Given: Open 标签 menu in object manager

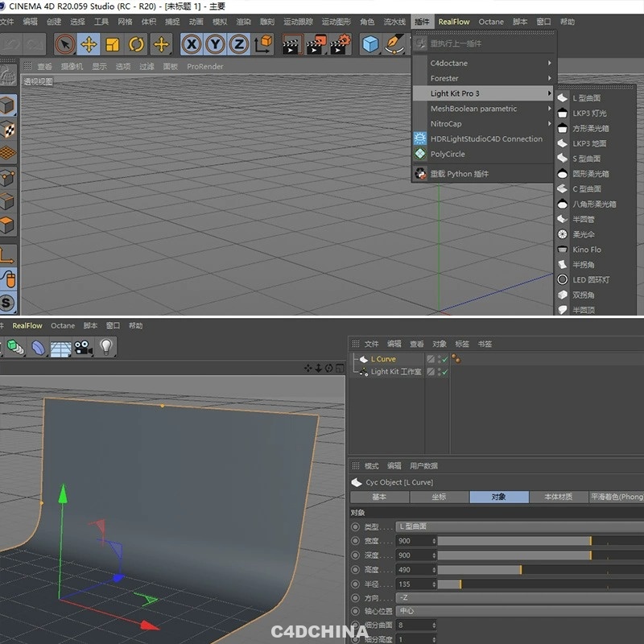Looking at the screenshot, I should [462, 344].
